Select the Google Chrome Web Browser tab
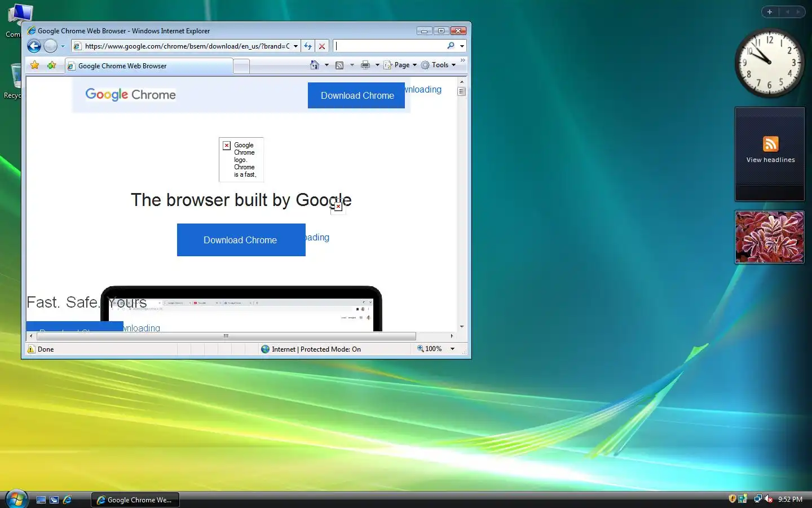The height and width of the screenshot is (508, 812). point(149,66)
